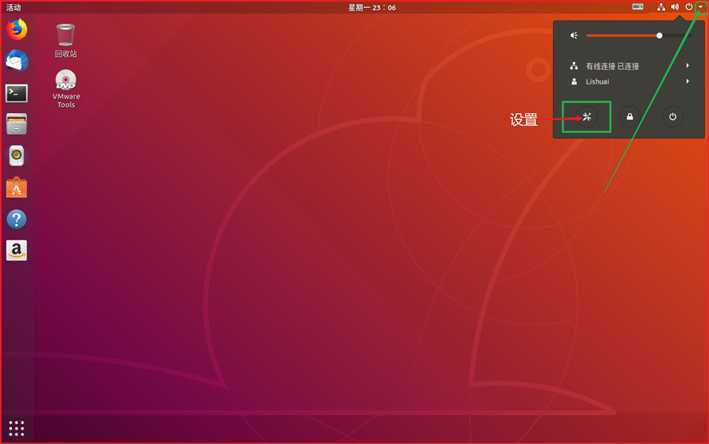Viewport: 709px width, 444px height.
Task: Open Thunderbird mail from the dock
Action: [x=17, y=61]
